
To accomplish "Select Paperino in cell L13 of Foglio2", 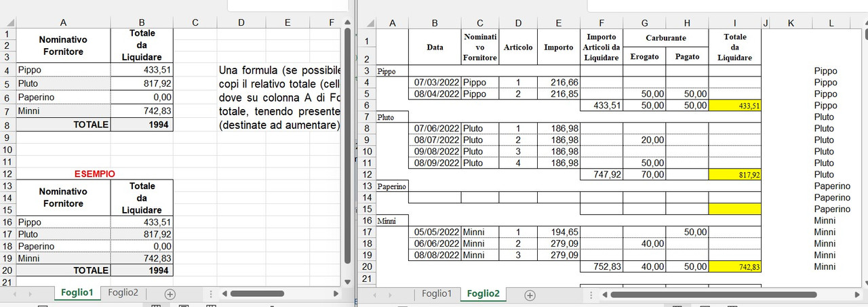I will (831, 186).
